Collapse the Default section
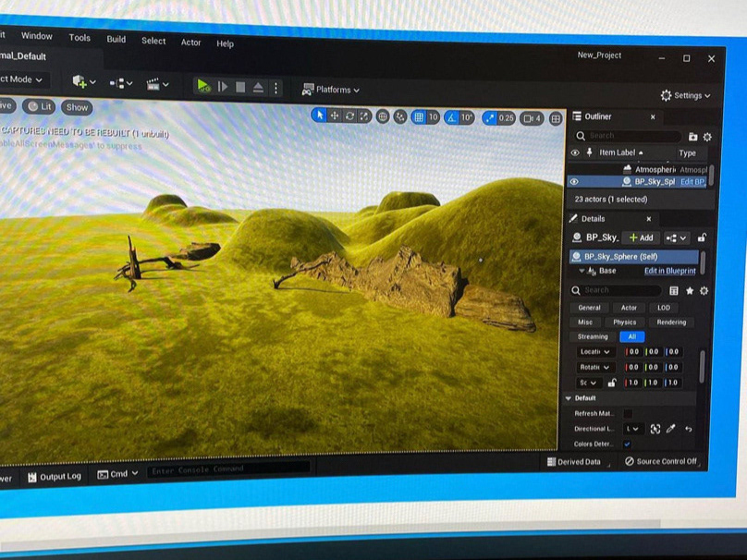 click(x=569, y=398)
